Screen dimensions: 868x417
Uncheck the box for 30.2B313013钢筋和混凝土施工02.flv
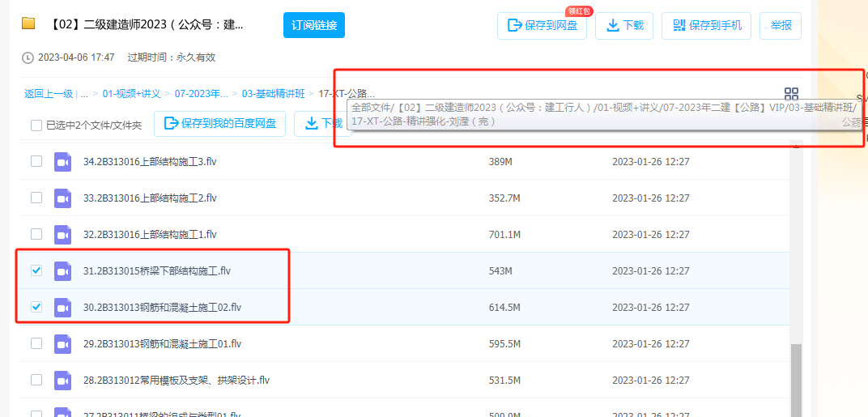click(x=36, y=307)
